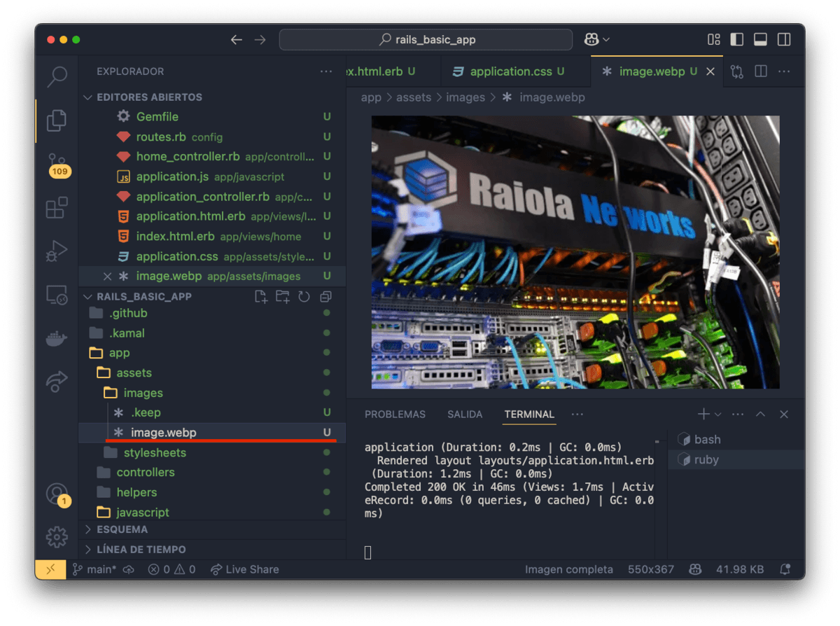The height and width of the screenshot is (626, 840).
Task: Expand the helpers folder
Action: pyautogui.click(x=213, y=492)
